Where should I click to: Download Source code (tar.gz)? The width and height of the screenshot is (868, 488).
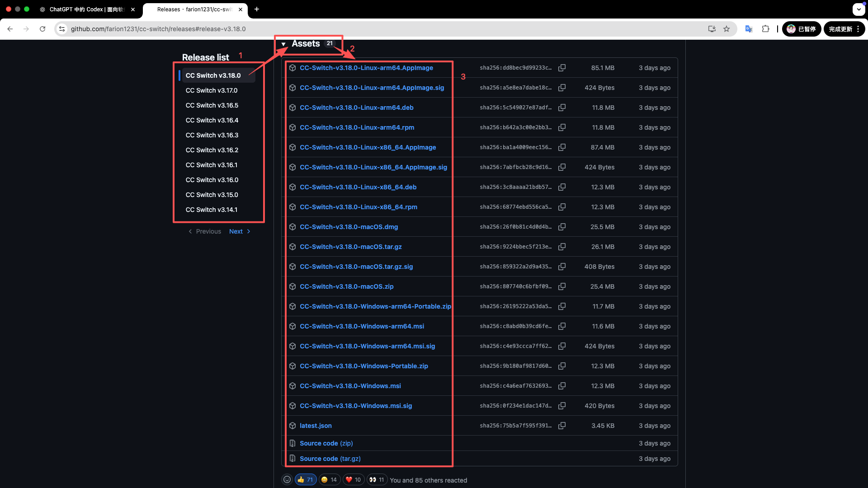330,459
